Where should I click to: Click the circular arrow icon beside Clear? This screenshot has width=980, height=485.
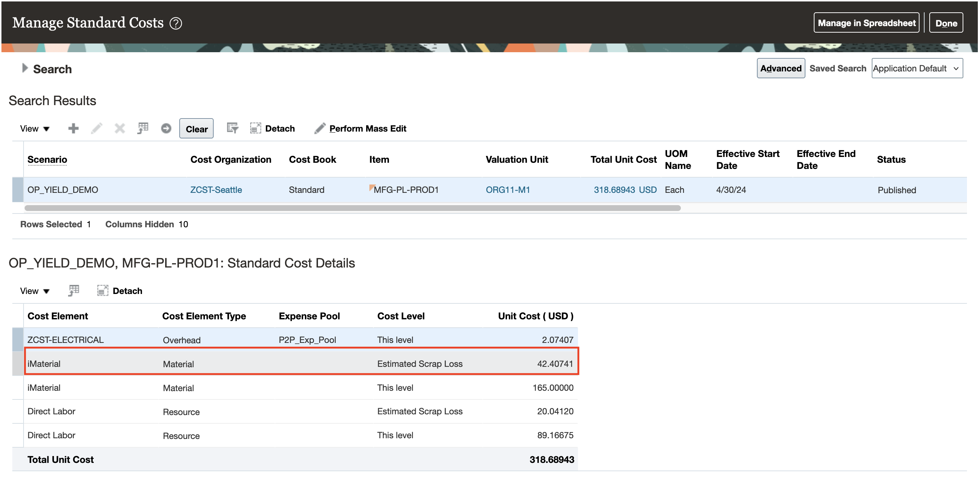pos(166,129)
